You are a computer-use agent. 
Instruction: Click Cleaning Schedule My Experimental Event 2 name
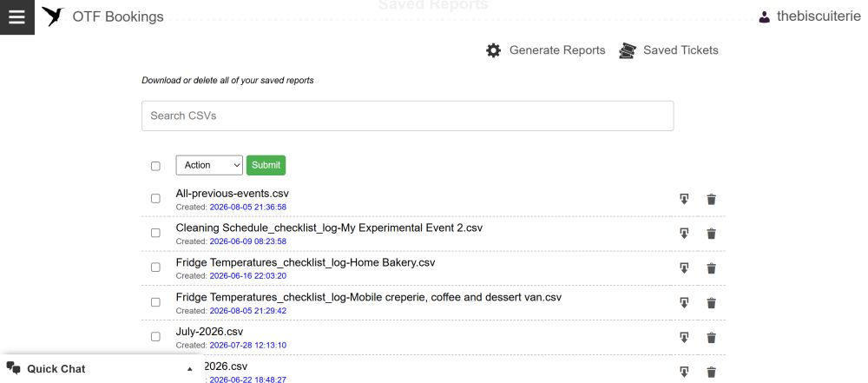[329, 228]
